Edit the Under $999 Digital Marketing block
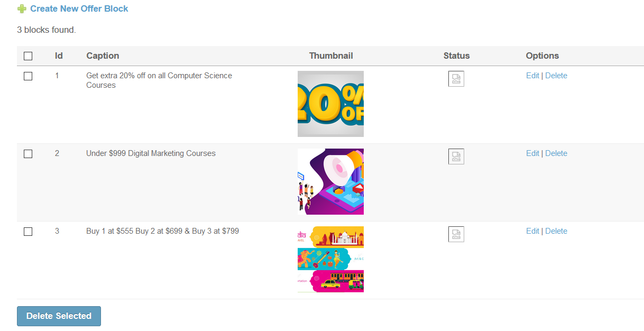The height and width of the screenshot is (331, 644). click(532, 153)
